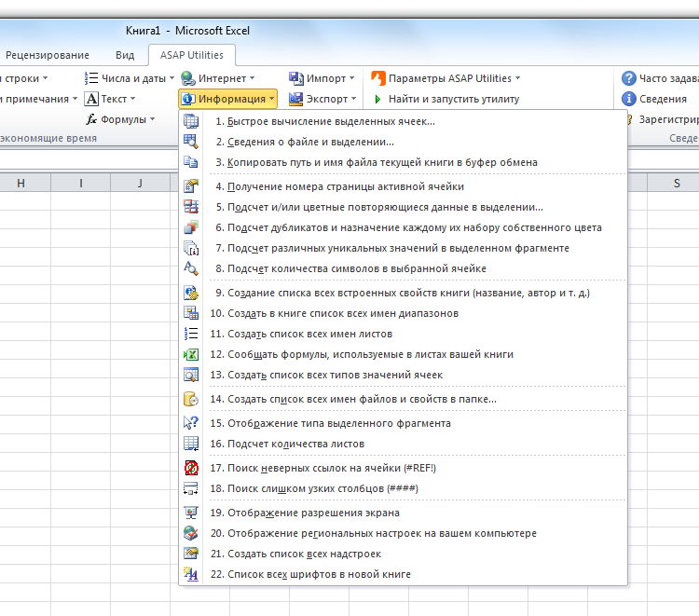Viewport: 699px width, 616px height.
Task: Click the 'Зарегистрир...' ribbon button
Action: tap(664, 119)
